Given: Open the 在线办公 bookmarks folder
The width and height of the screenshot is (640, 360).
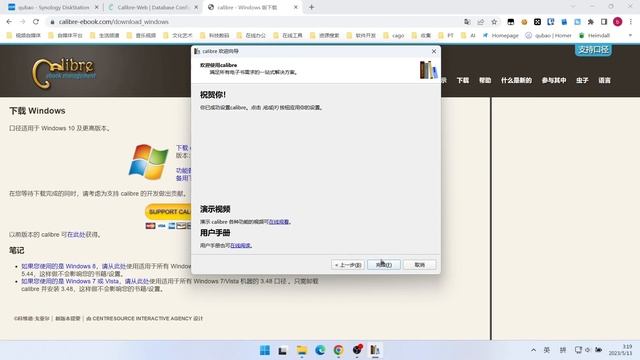Looking at the screenshot, I should (x=251, y=36).
